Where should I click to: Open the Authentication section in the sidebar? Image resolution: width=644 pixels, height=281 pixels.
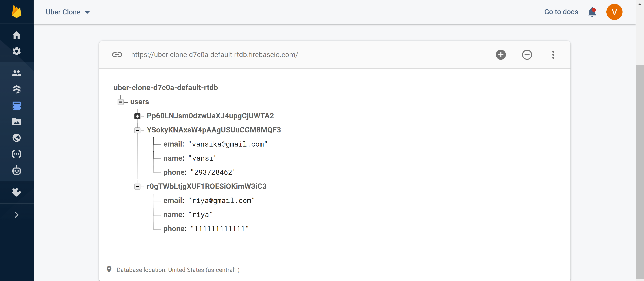(x=16, y=73)
